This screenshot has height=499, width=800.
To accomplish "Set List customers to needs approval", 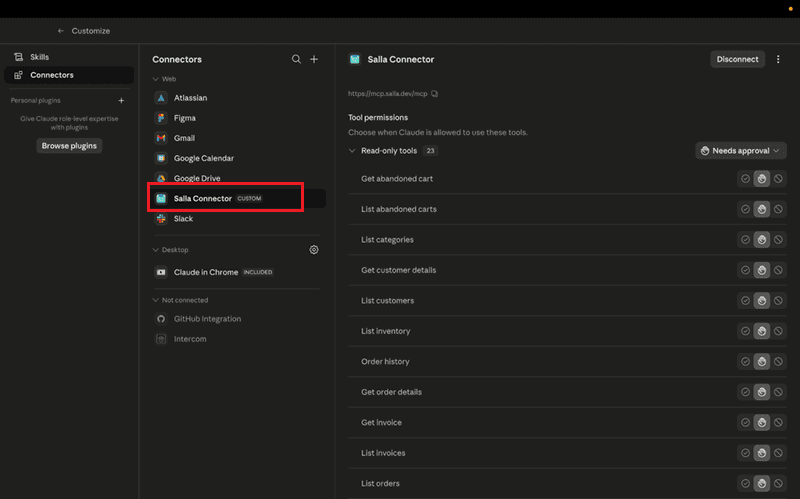I will pyautogui.click(x=762, y=301).
